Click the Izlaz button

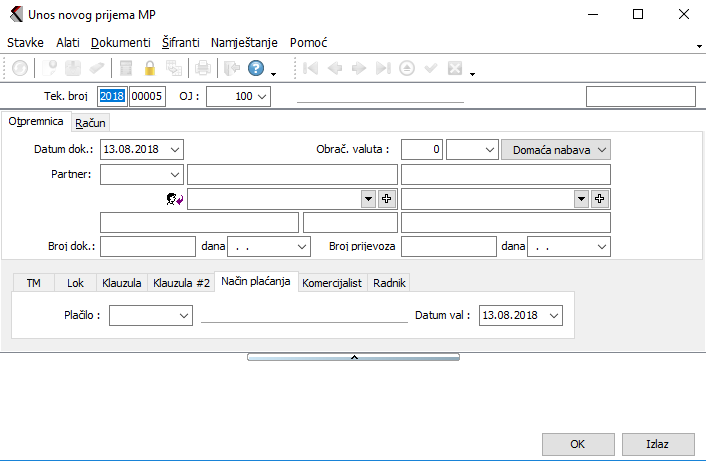[x=657, y=444]
